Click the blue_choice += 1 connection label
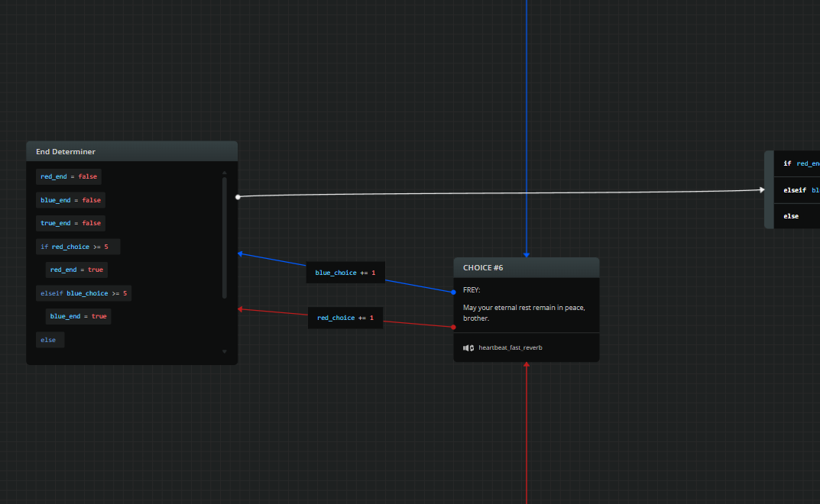Screen dimensions: 820x504 click(x=345, y=273)
